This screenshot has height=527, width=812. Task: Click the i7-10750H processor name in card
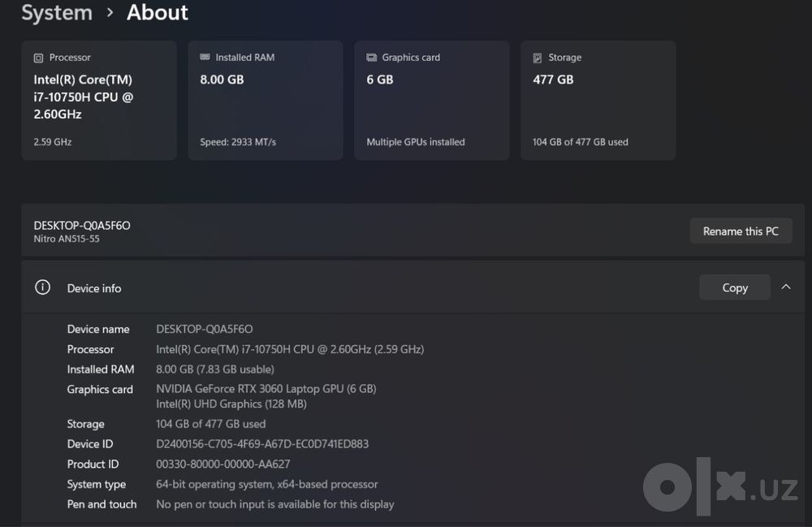(x=84, y=97)
